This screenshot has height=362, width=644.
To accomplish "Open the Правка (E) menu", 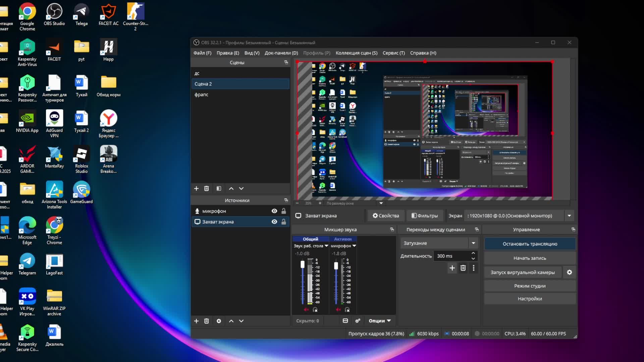I will (x=228, y=53).
